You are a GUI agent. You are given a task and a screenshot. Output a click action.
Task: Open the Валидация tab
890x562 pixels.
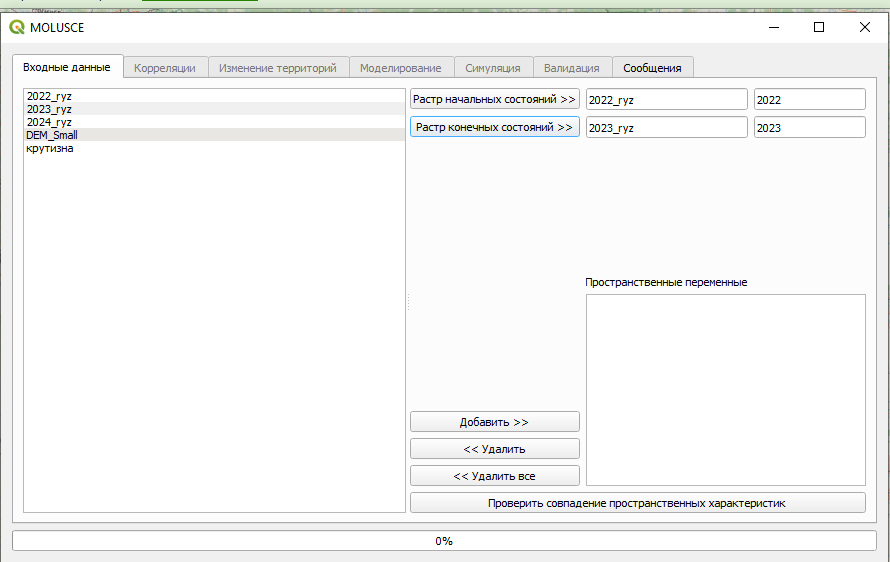(x=572, y=68)
